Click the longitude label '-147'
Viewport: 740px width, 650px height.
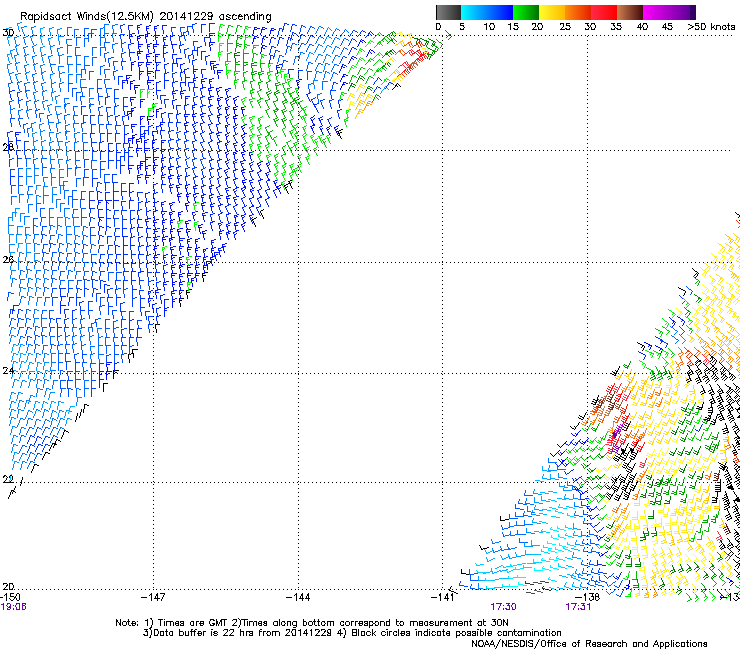pos(153,597)
